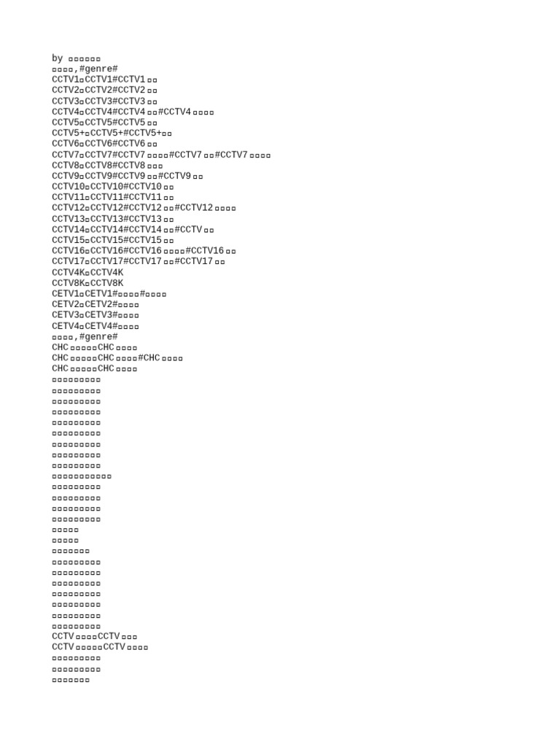This screenshot has width=560, height=747.
Task: Select the CCTV14 channel line
Action: (133, 229)
